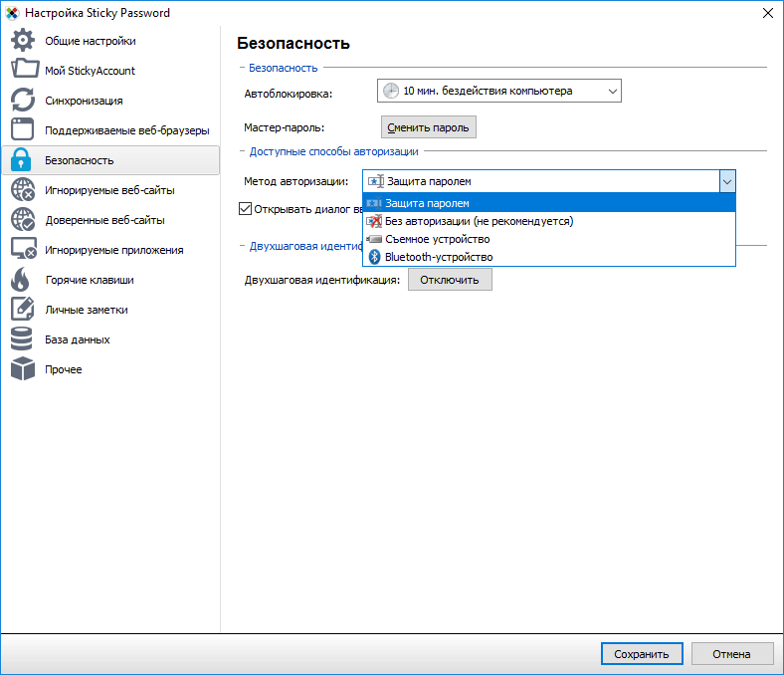Choose Защита паролем option in list
784x675 pixels.
548,203
